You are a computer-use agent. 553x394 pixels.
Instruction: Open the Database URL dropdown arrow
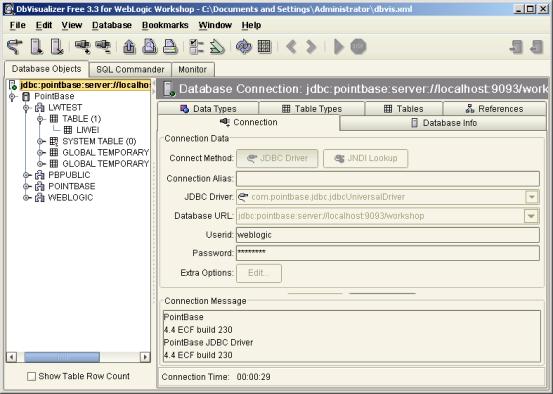pos(531,216)
